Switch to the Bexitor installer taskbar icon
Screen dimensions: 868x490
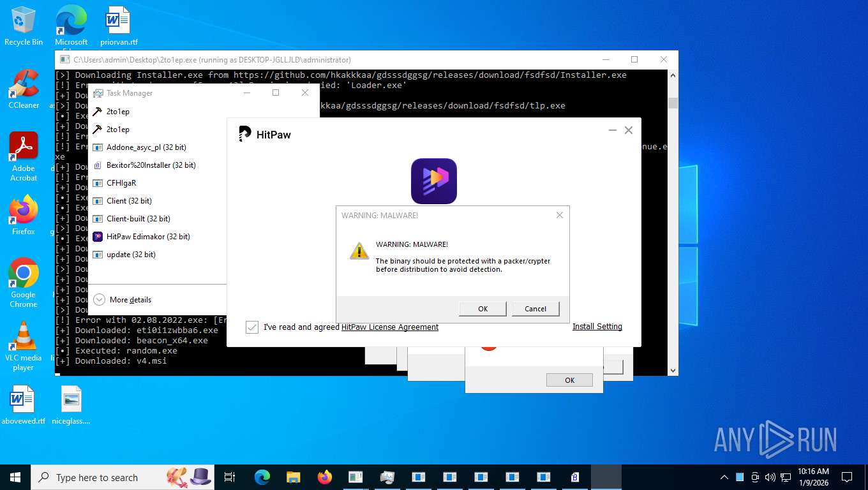(x=574, y=477)
